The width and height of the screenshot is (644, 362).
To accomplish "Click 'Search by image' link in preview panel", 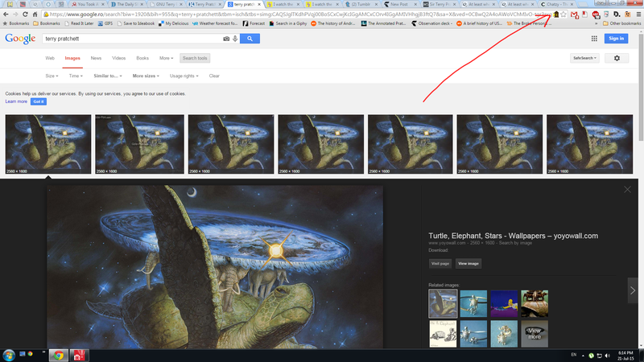I will (515, 243).
